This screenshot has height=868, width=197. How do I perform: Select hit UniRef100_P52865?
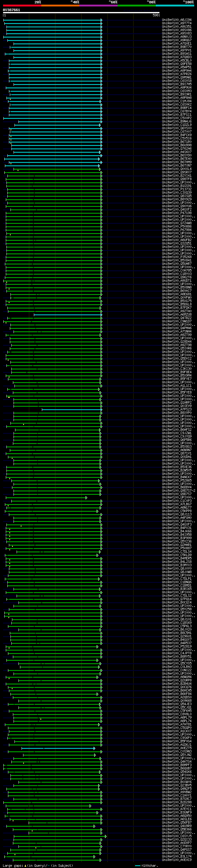coord(177,481)
